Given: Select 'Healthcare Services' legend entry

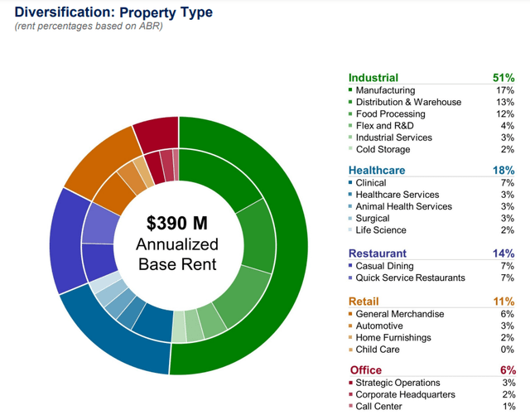Looking at the screenshot, I should coord(397,195).
